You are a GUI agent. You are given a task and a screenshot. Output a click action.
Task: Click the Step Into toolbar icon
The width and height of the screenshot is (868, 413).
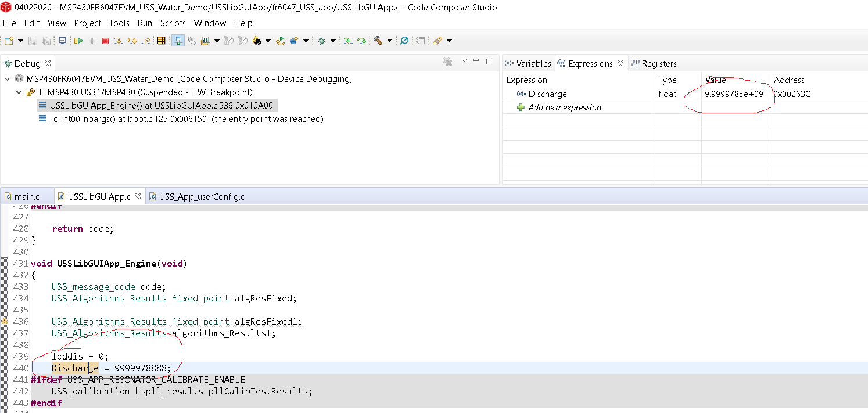(x=119, y=41)
